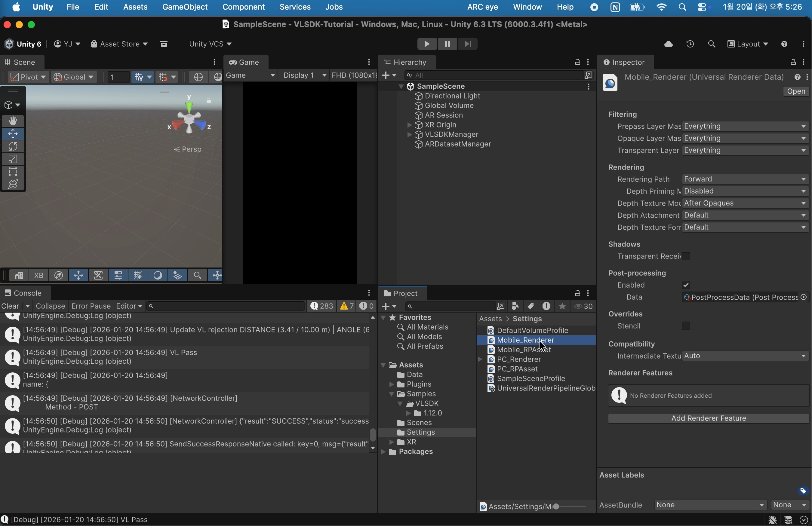
Task: Select the Hand view tool
Action: pos(13,121)
